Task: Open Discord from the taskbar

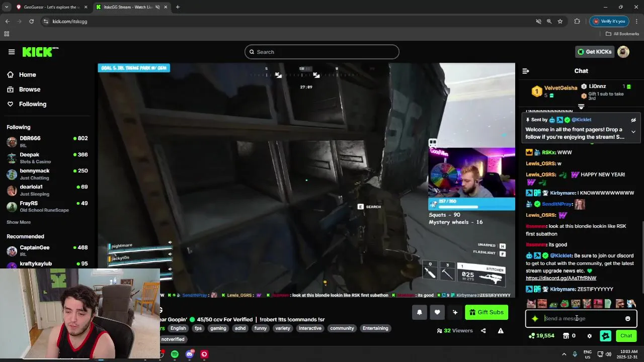Action: [190, 354]
